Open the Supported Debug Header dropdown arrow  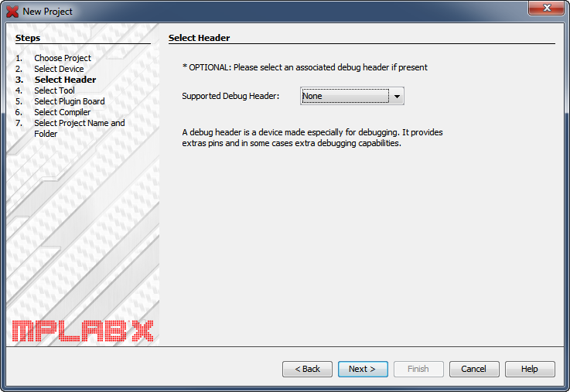[x=397, y=97]
